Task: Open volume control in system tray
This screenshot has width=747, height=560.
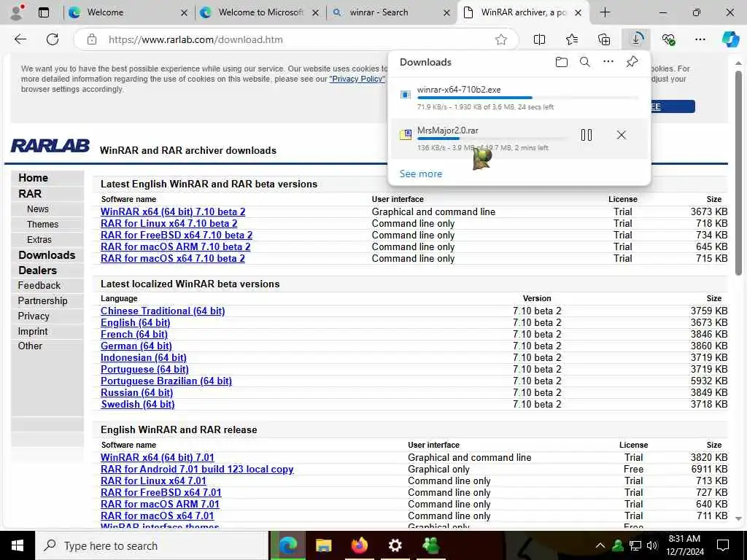Action: [652, 545]
